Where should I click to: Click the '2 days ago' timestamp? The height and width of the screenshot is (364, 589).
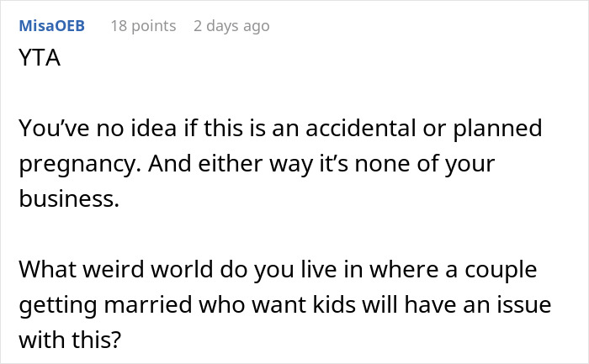point(231,26)
